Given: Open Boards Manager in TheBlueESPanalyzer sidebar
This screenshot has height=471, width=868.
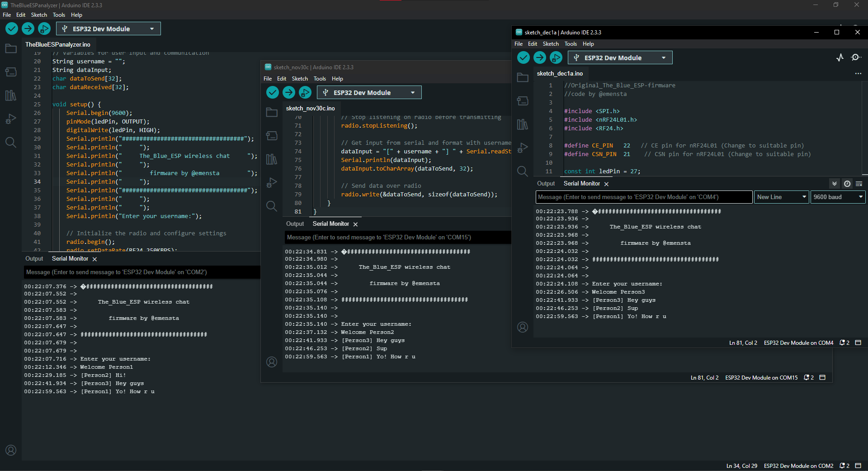Looking at the screenshot, I should coord(11,72).
